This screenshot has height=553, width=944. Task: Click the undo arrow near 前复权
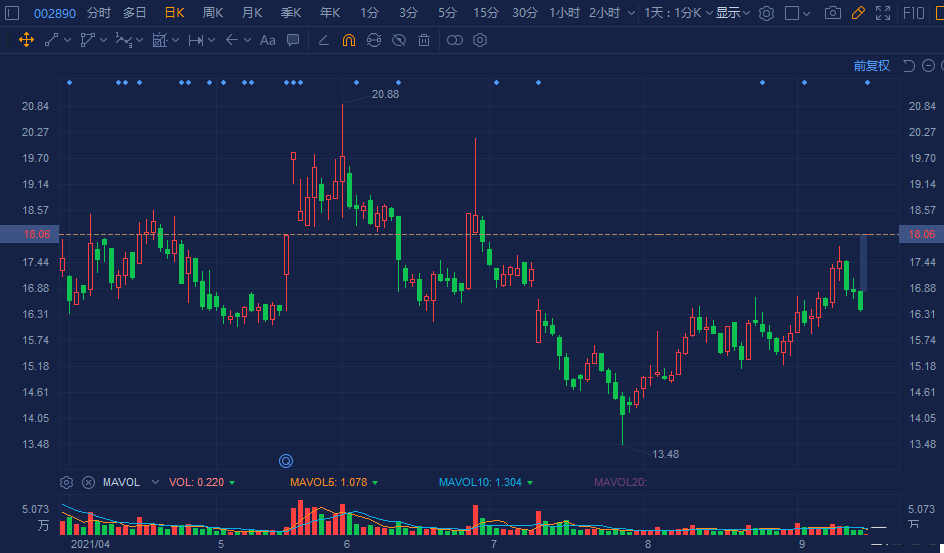point(909,66)
